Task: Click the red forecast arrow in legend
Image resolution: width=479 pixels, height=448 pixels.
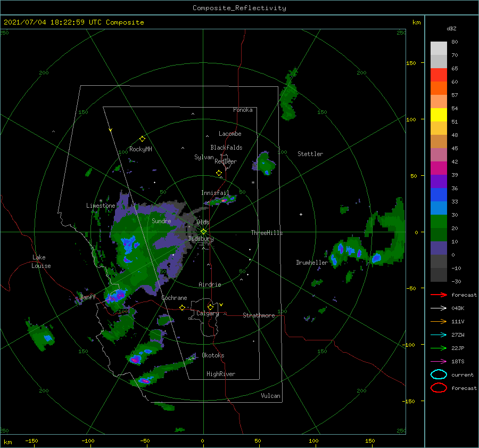Action: click(x=439, y=295)
